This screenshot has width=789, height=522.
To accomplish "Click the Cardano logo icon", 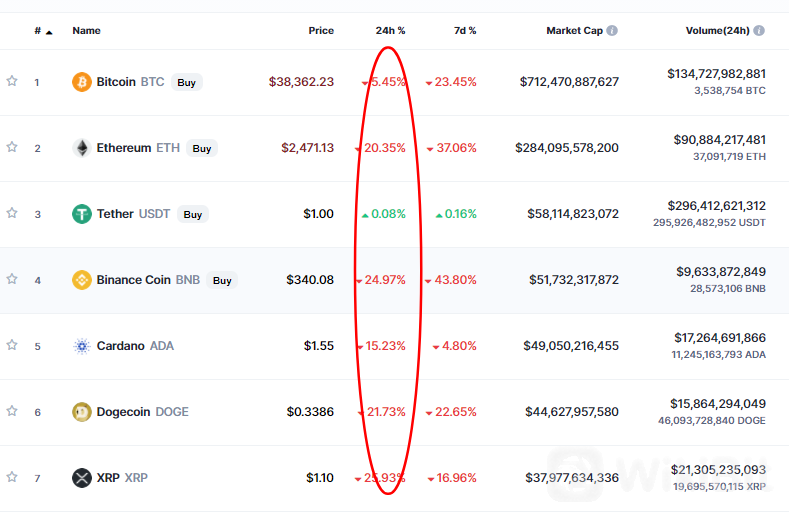I will [82, 346].
